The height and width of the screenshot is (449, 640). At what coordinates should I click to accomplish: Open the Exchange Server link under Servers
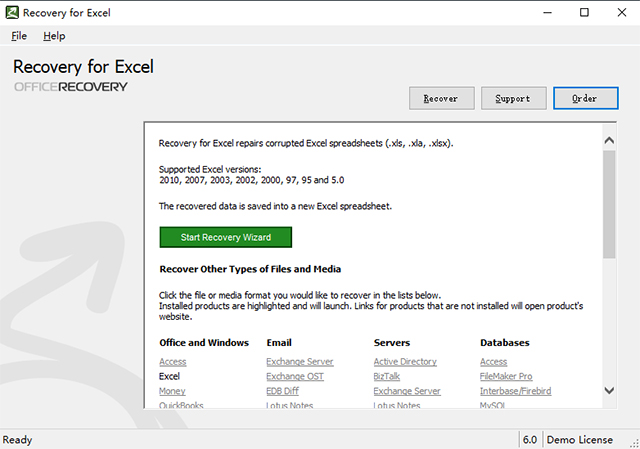407,391
